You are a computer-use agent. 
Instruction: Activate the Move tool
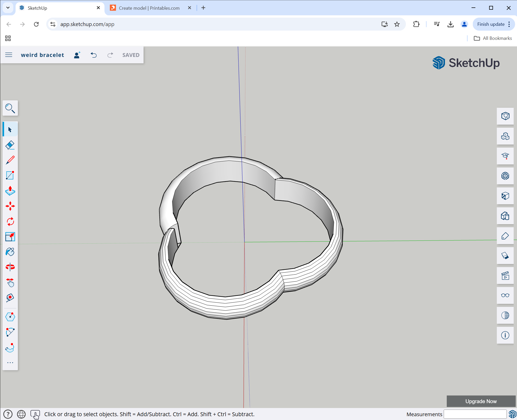click(10, 206)
